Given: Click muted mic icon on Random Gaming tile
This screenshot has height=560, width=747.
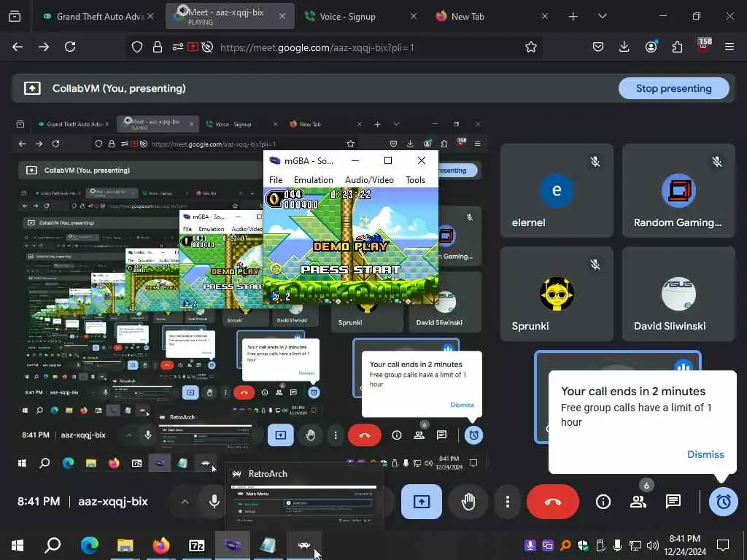Looking at the screenshot, I should (x=717, y=162).
